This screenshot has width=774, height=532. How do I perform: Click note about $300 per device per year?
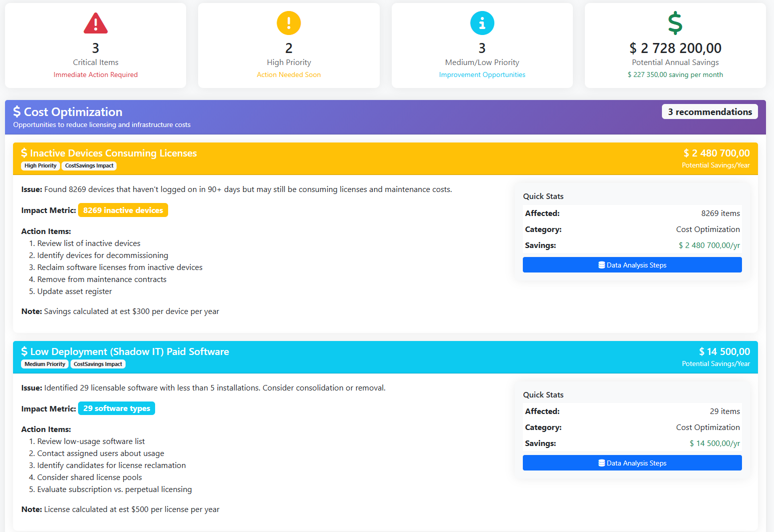pyautogui.click(x=120, y=311)
